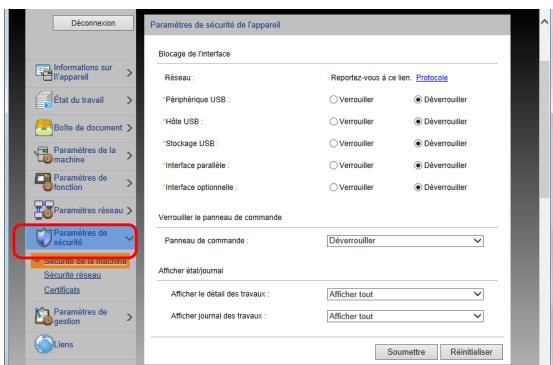Select Sécurité de la machine submenu item

pyautogui.click(x=81, y=262)
